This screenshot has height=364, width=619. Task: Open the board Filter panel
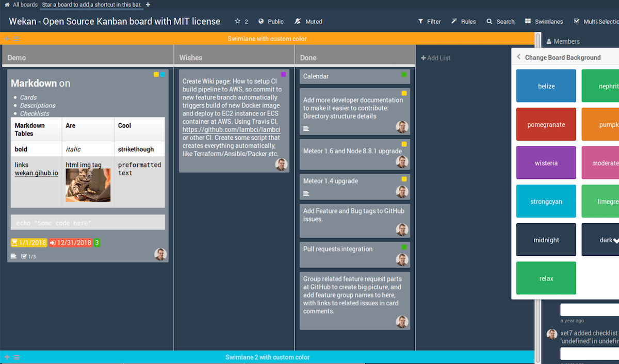(429, 21)
